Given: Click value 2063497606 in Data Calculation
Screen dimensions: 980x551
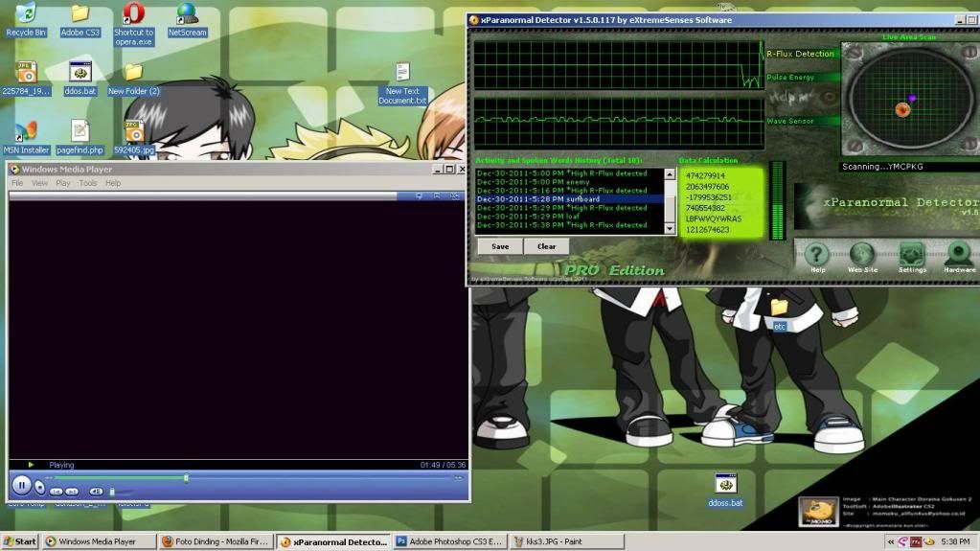Looking at the screenshot, I should point(708,186).
